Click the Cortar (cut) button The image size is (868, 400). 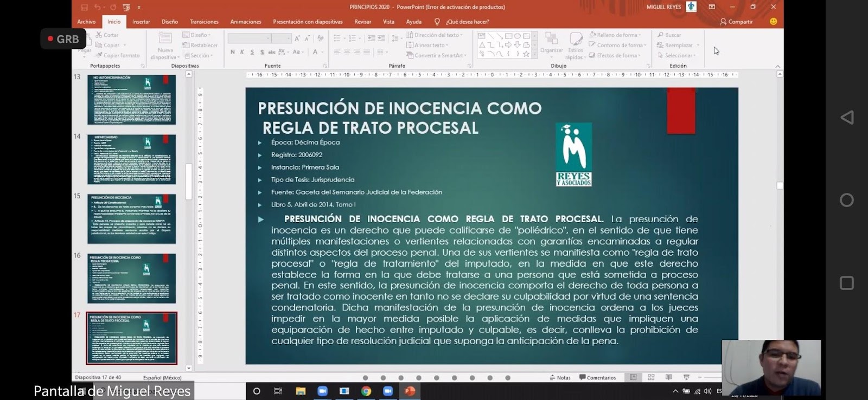pos(107,35)
